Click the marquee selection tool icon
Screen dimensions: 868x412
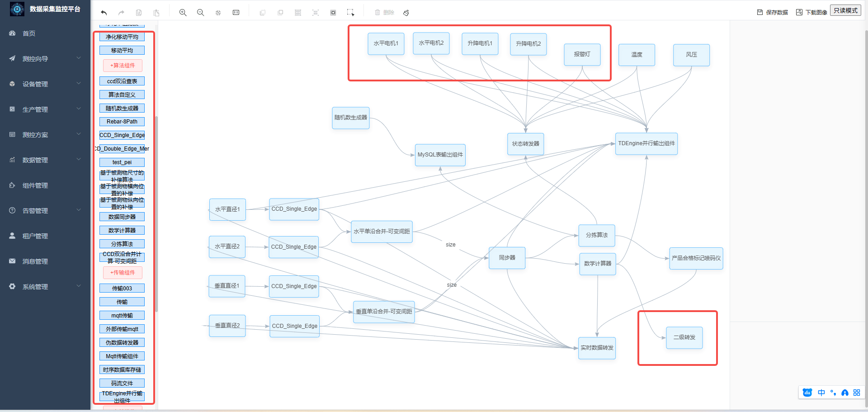tap(350, 13)
